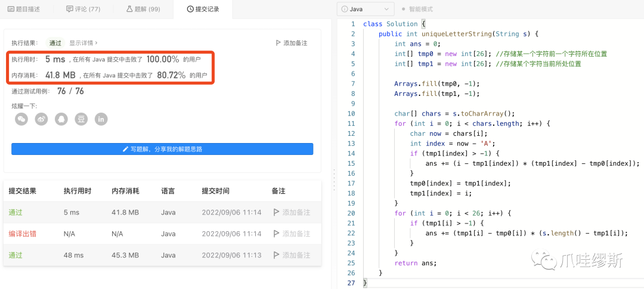Screen dimensions: 644x289
Task: Open the 编译出错 submission result
Action: (x=22, y=234)
